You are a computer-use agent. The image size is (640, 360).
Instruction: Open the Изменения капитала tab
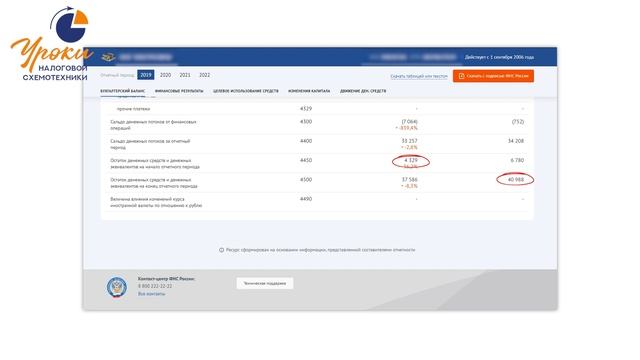coord(309,91)
